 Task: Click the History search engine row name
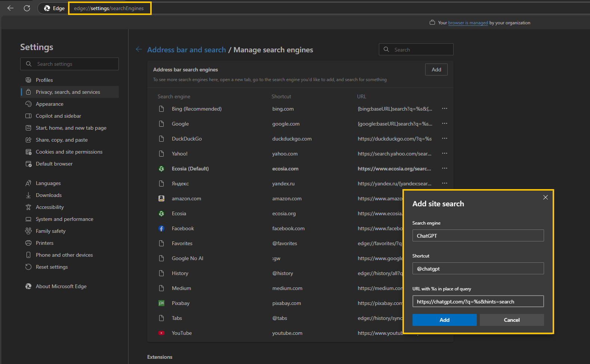180,273
